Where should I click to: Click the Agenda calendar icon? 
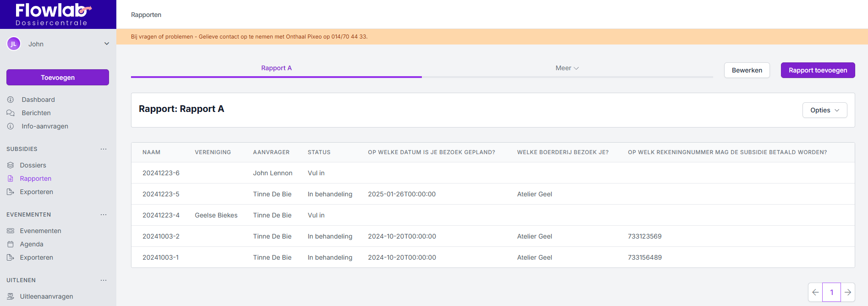11,244
